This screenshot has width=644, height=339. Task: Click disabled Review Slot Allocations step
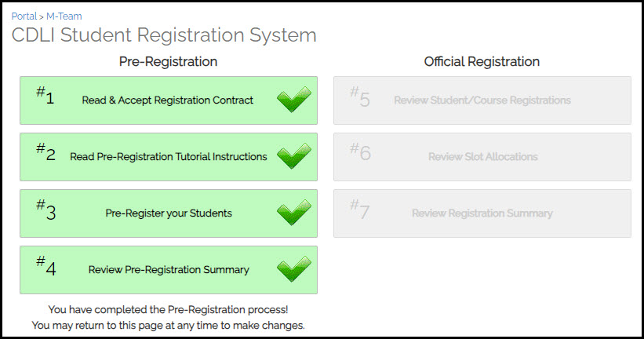pyautogui.click(x=482, y=157)
